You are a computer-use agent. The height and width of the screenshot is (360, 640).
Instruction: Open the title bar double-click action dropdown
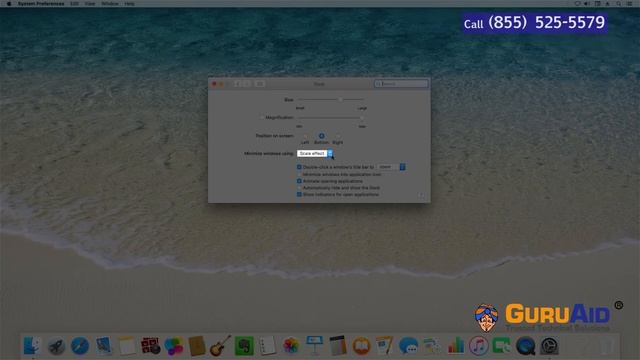tap(391, 167)
